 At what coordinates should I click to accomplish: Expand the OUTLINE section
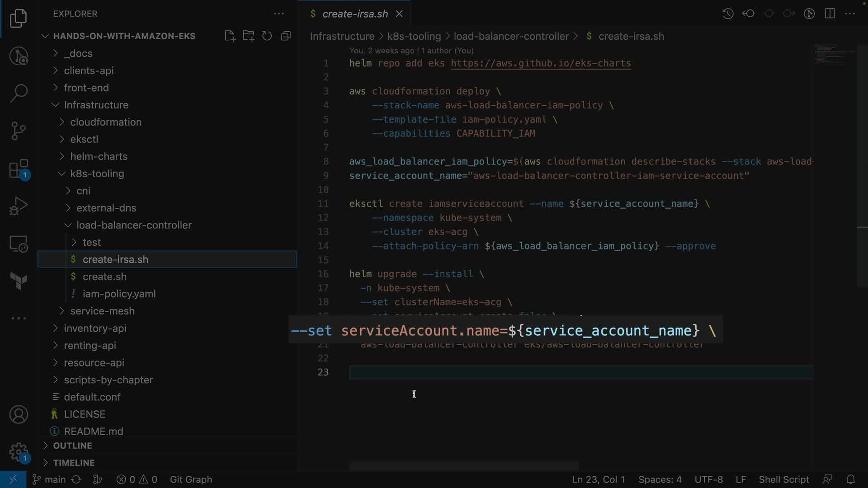[72, 446]
